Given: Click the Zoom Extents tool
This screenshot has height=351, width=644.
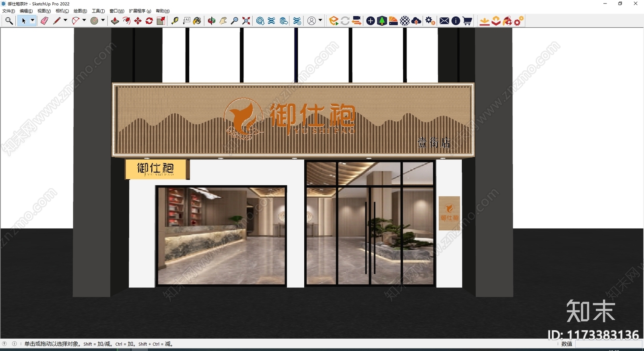Looking at the screenshot, I should pyautogui.click(x=246, y=21).
